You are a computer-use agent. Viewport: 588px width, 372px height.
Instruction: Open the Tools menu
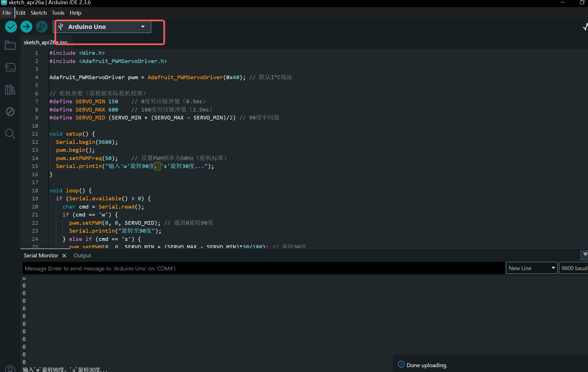[x=58, y=13]
